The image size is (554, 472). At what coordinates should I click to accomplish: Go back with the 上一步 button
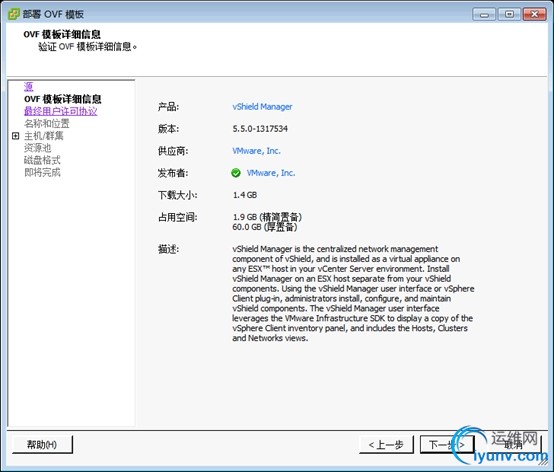click(386, 444)
